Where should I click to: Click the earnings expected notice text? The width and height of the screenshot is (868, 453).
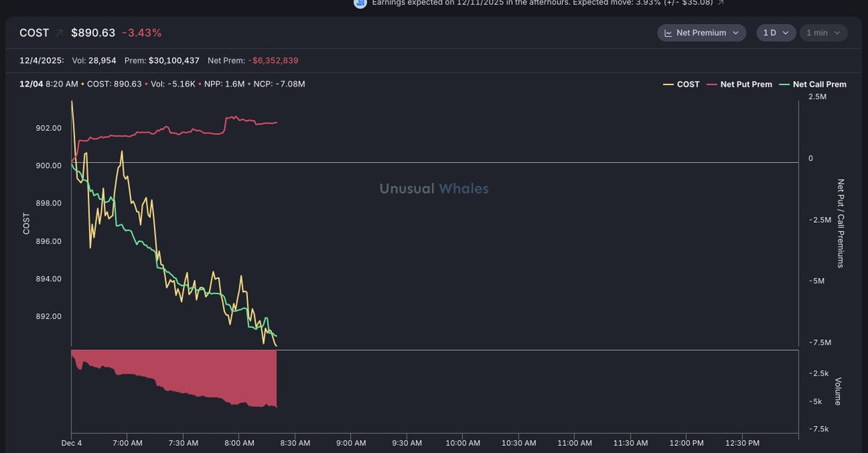click(x=542, y=3)
